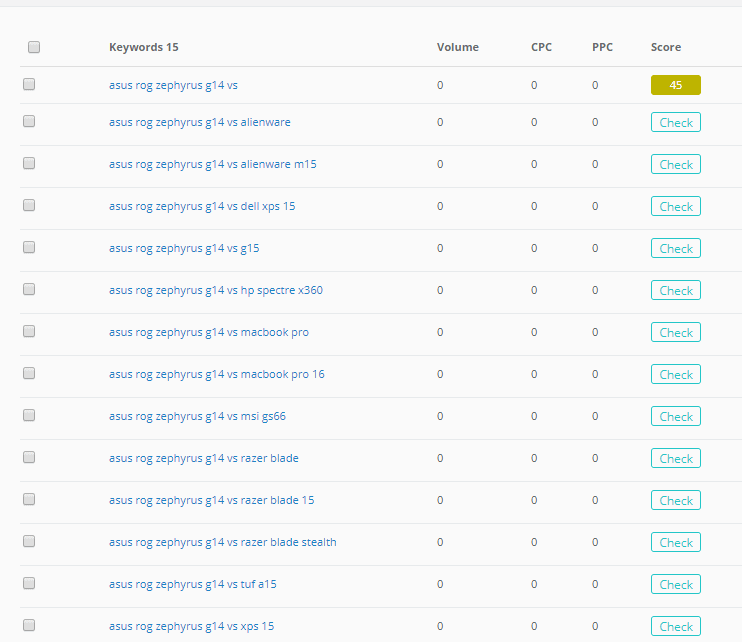742x642 pixels.
Task: Open the 'asus rog zephyrus g14 vs xps 15' link
Action: pyautogui.click(x=192, y=626)
